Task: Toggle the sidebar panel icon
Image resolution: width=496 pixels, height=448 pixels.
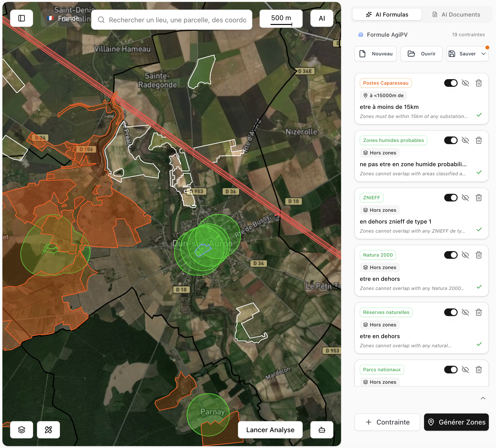Action: coord(22,18)
